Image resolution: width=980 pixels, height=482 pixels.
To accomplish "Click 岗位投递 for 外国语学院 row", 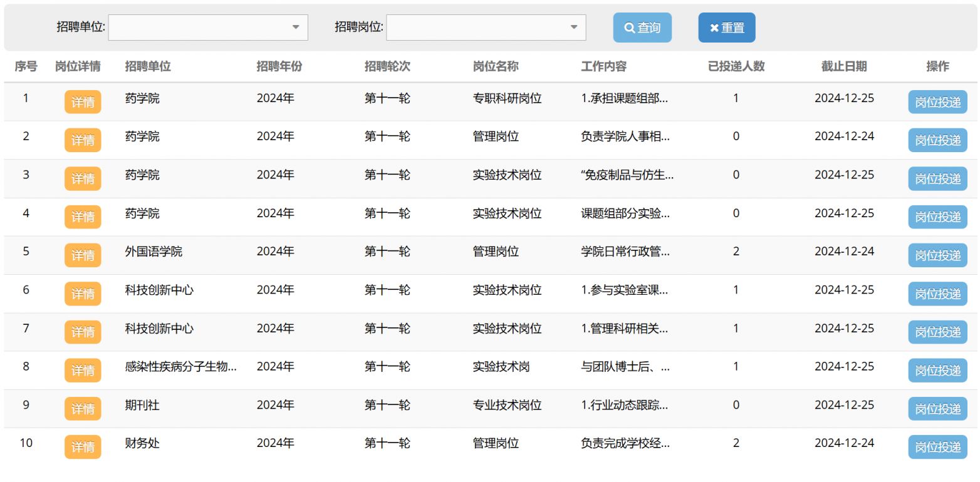I will click(937, 255).
